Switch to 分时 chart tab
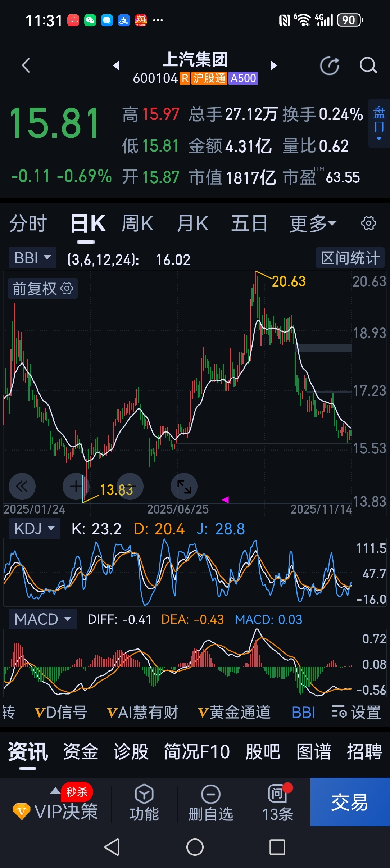Viewport: 390px width, 868px height. pos(28,223)
